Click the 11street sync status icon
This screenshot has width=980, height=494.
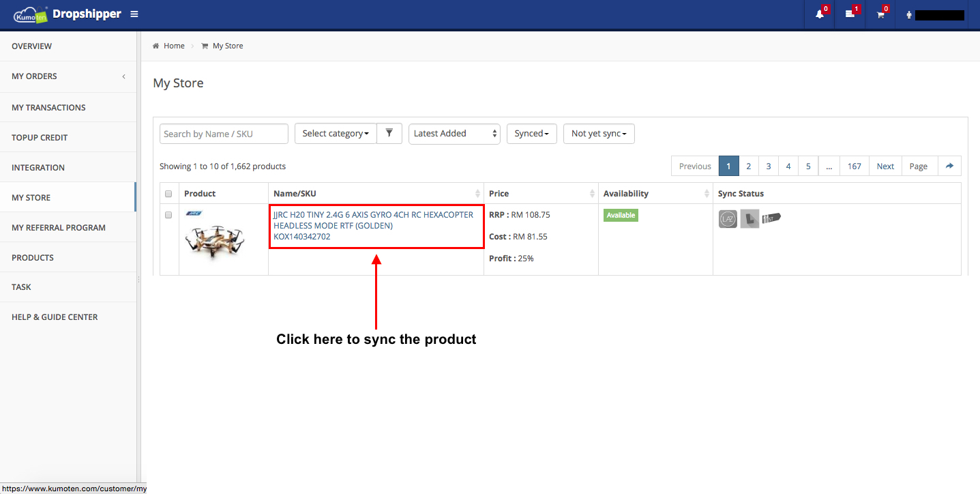771,218
